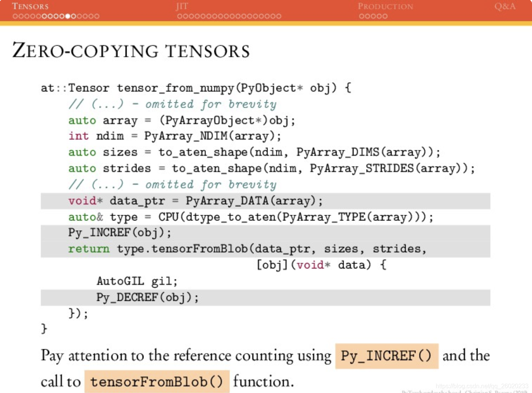
Task: Select the highlighted 'Py_INCREF(obj);' code line
Action: pyautogui.click(x=265, y=233)
